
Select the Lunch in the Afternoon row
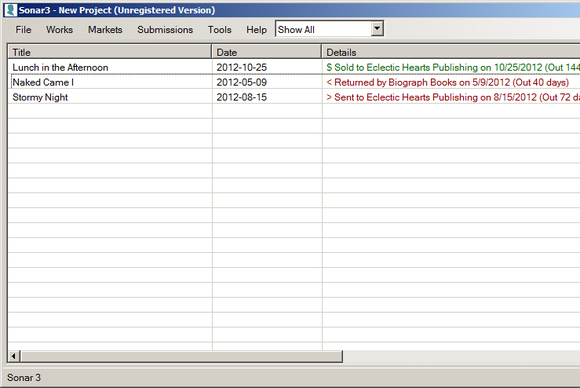click(x=294, y=67)
